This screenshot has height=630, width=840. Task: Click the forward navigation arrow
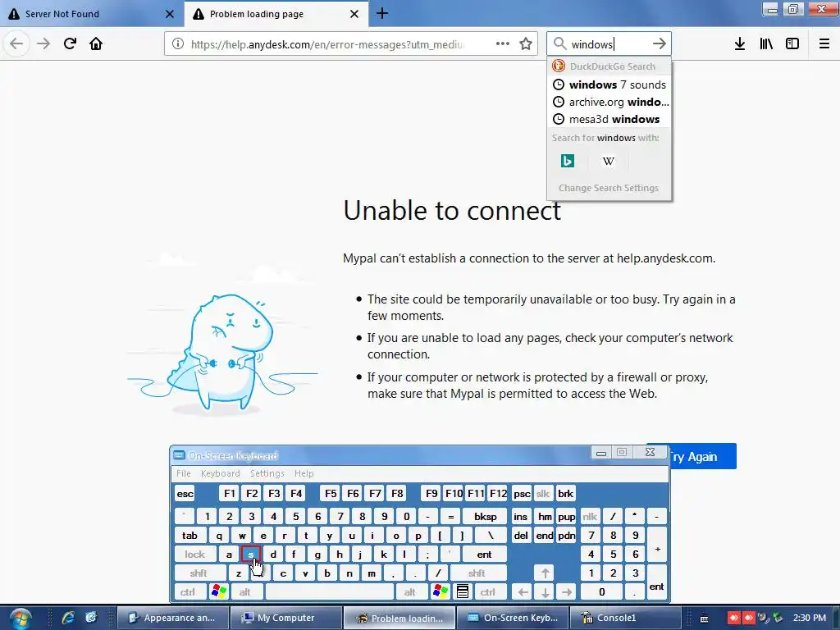pos(43,44)
